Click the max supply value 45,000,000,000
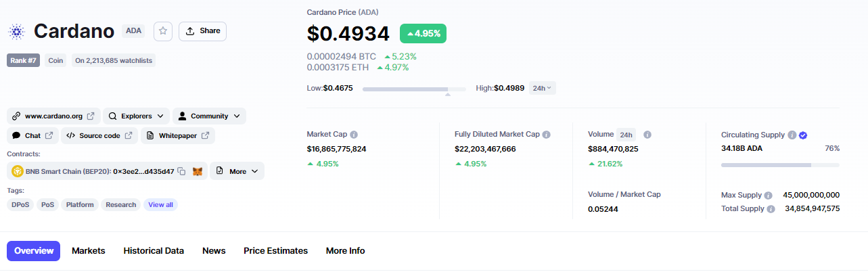Screen dimensions: 868x272 click(811, 195)
